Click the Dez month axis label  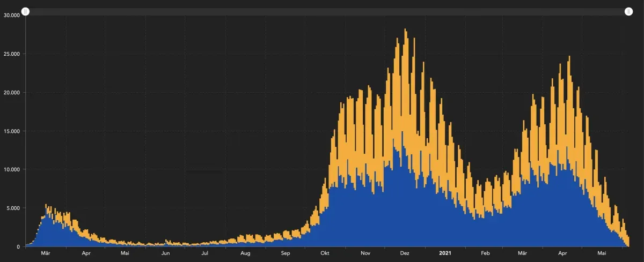[x=405, y=253]
